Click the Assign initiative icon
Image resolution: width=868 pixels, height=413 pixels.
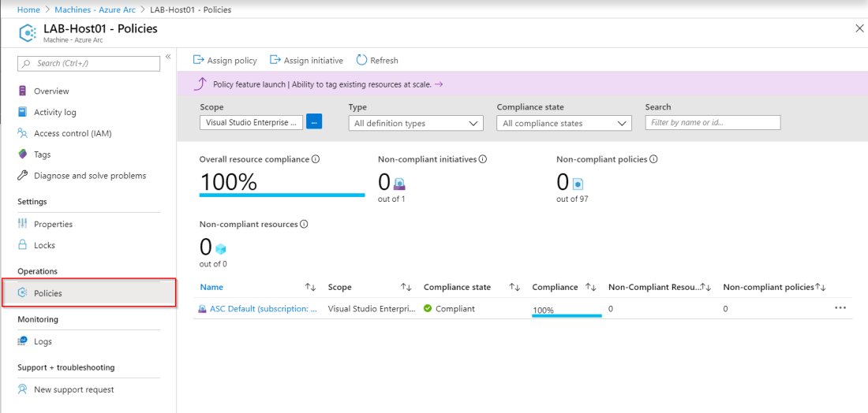click(x=275, y=60)
